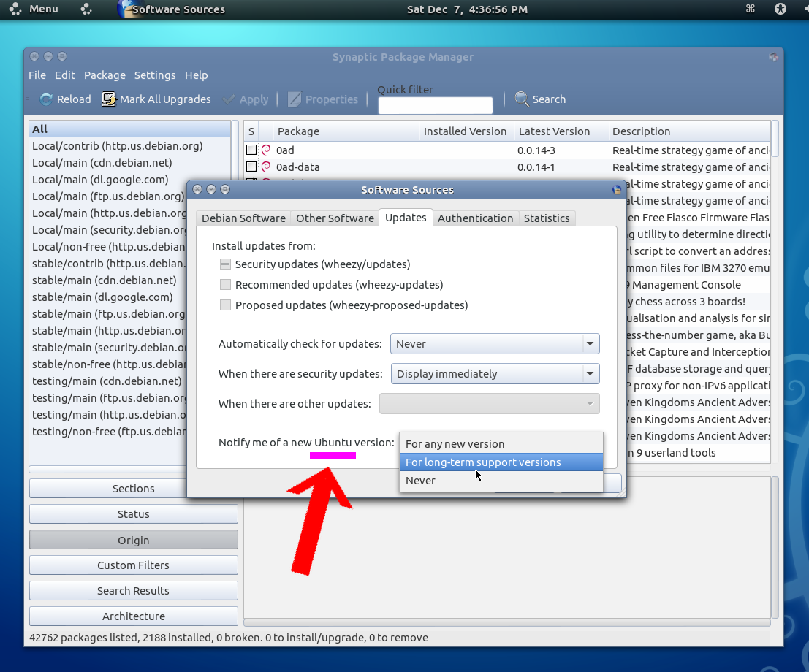Click the Apply checkmark icon

pos(229,99)
